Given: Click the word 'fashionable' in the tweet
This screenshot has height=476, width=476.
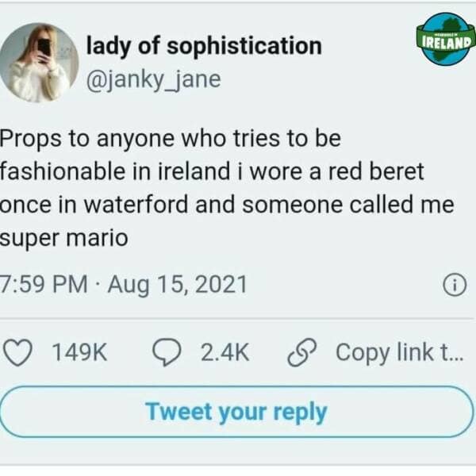Looking at the screenshot, I should click(63, 171).
